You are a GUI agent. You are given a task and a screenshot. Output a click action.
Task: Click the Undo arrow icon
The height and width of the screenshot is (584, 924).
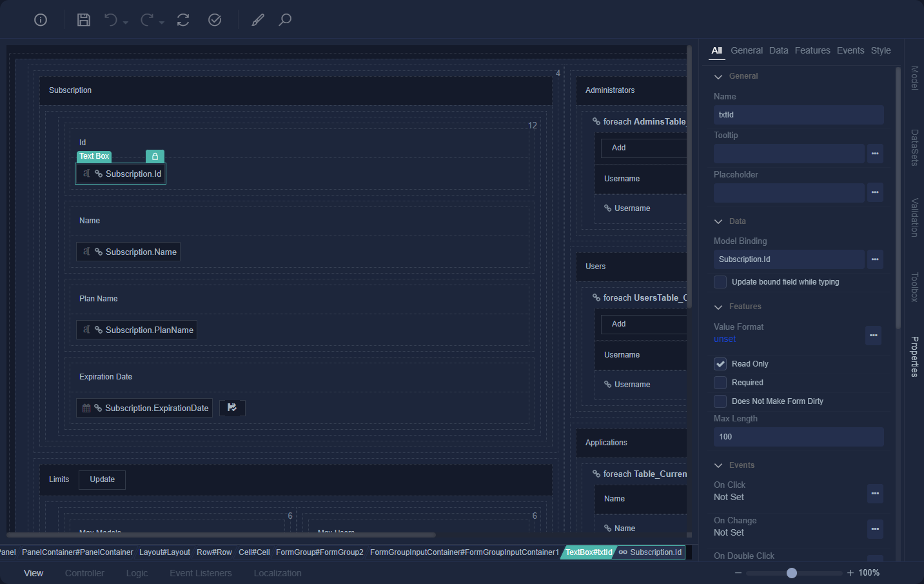click(111, 20)
